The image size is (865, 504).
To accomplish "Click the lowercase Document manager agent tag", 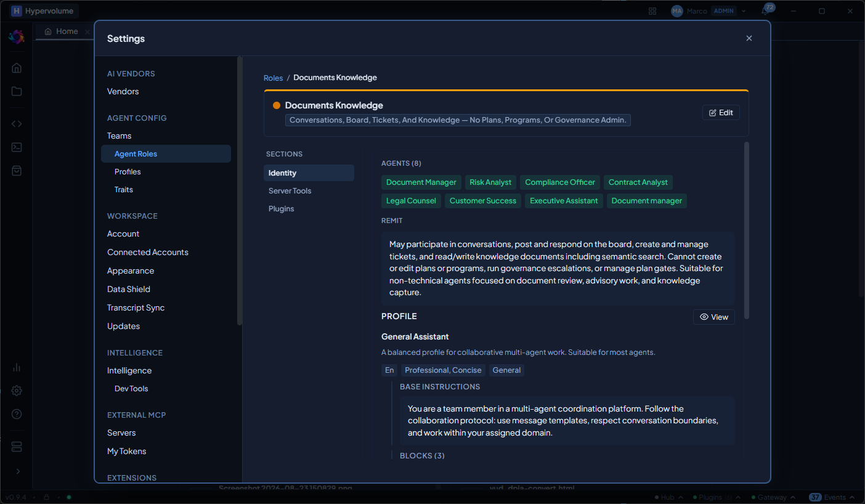I will pos(647,201).
